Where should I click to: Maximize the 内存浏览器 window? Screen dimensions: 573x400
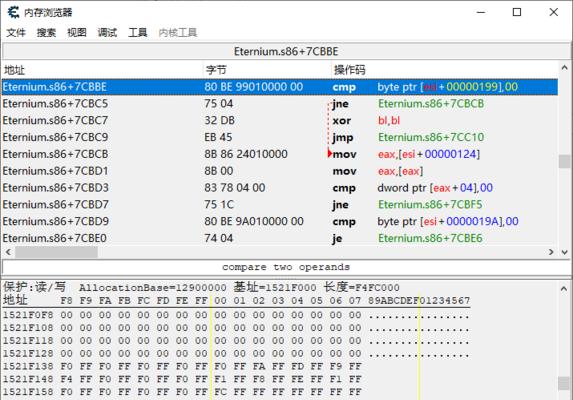[517, 12]
